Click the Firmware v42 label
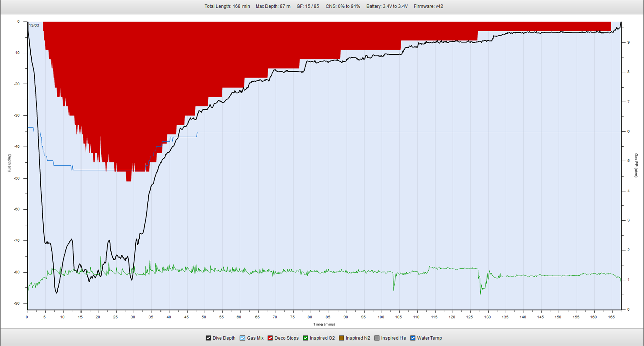The image size is (644, 346). pos(428,7)
